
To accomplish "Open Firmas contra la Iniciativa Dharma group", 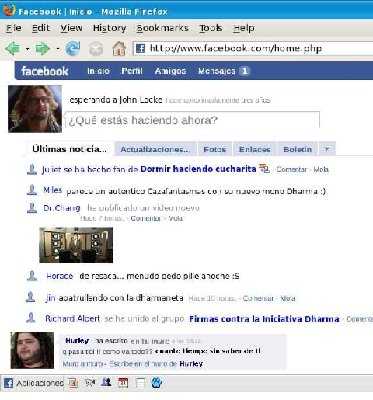I will click(x=264, y=319).
